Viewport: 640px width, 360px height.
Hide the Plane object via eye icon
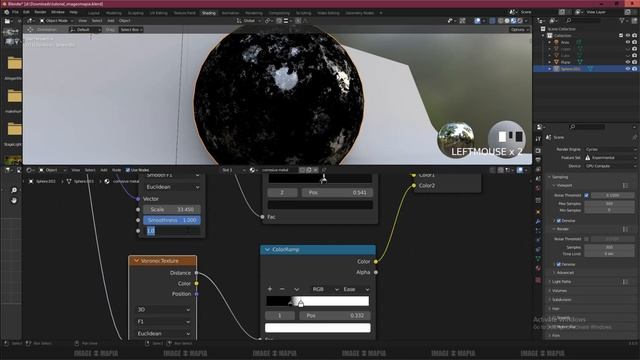point(628,62)
